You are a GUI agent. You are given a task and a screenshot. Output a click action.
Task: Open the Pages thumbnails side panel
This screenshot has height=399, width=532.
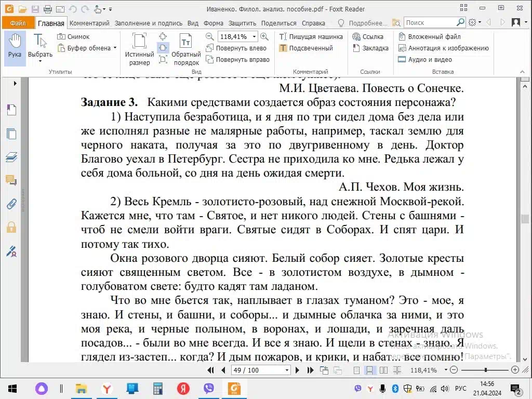[x=11, y=134]
